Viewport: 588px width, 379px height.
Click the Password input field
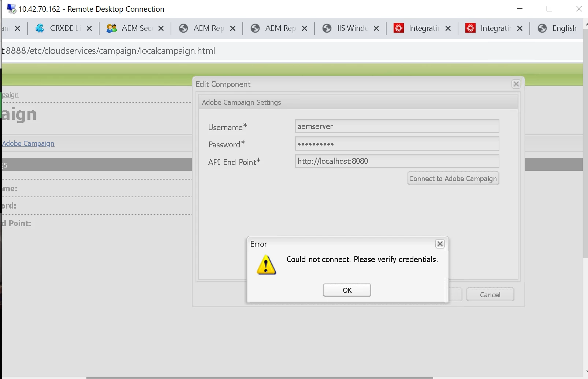[x=397, y=144]
